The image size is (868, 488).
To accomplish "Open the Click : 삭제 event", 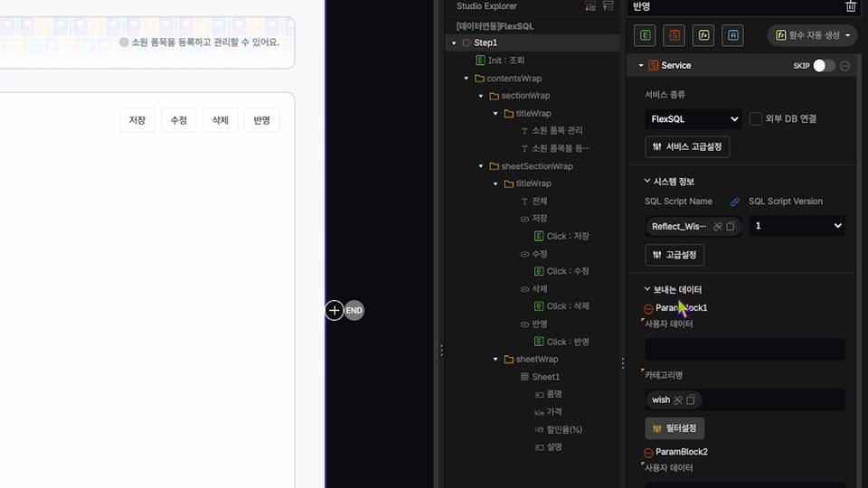I will tap(561, 306).
